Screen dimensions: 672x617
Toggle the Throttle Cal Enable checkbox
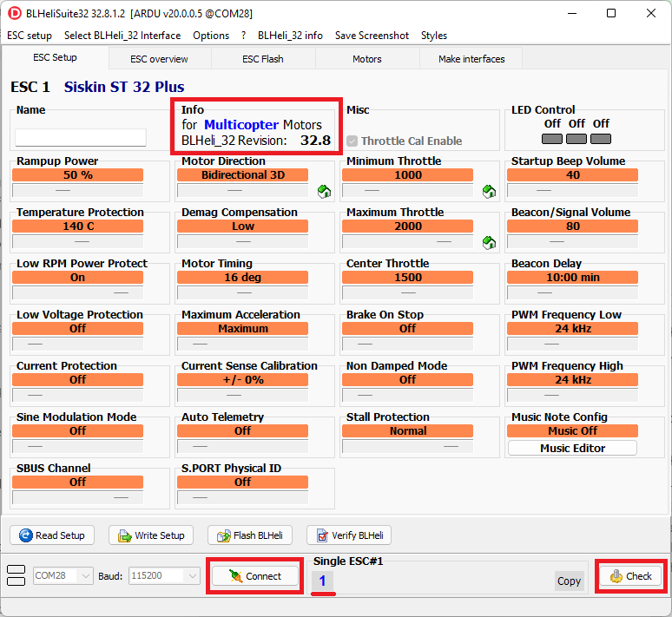click(x=352, y=141)
